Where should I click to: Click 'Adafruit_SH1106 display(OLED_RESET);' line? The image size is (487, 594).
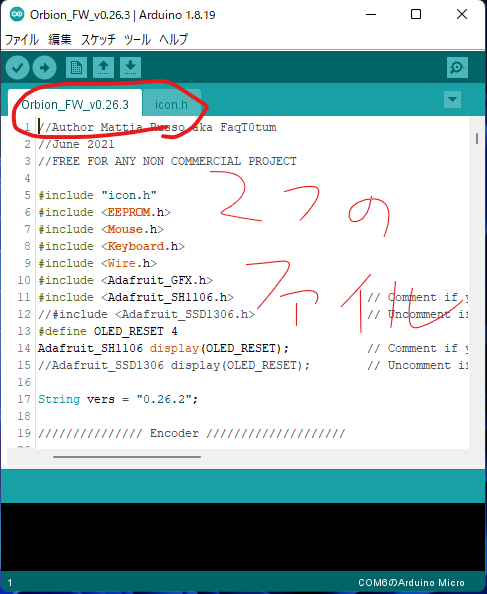click(x=164, y=348)
